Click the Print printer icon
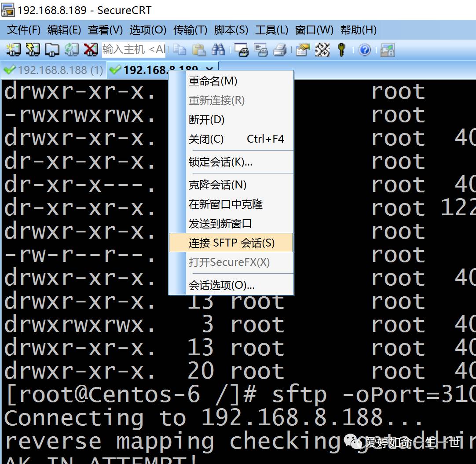This screenshot has height=464, width=476. coord(280,50)
